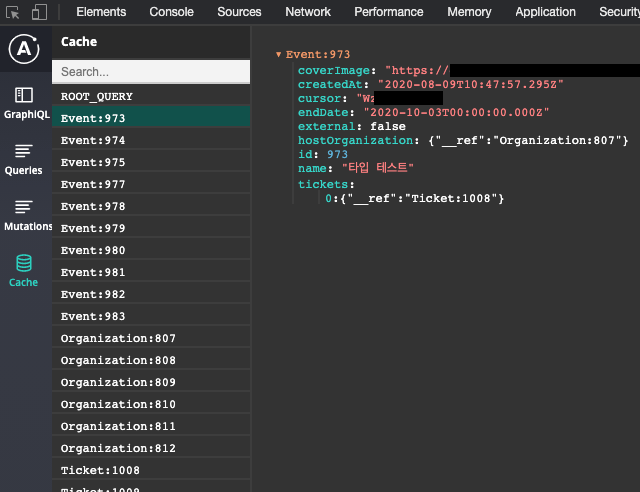640x492 pixels.
Task: Select Organization:811 cache entry
Action: click(151, 427)
